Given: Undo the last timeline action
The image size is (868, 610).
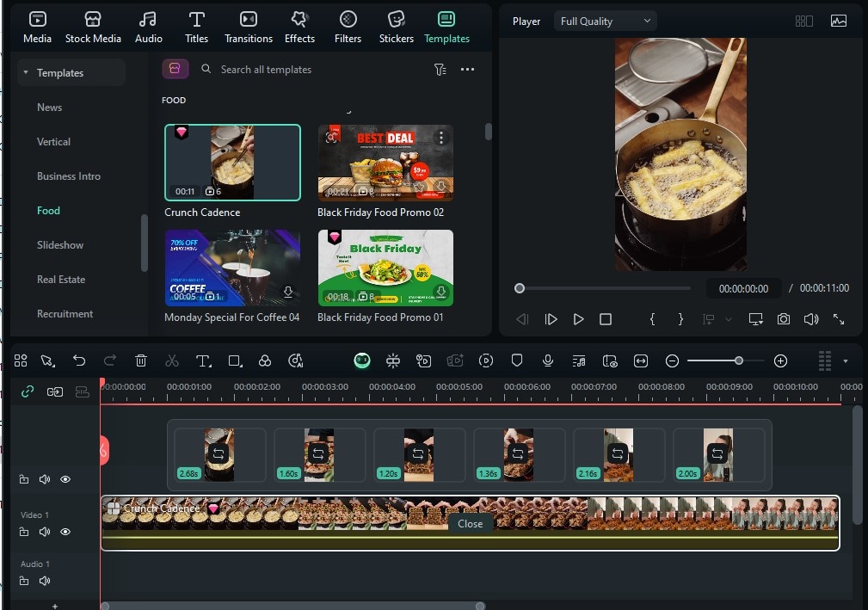Looking at the screenshot, I should click(79, 360).
